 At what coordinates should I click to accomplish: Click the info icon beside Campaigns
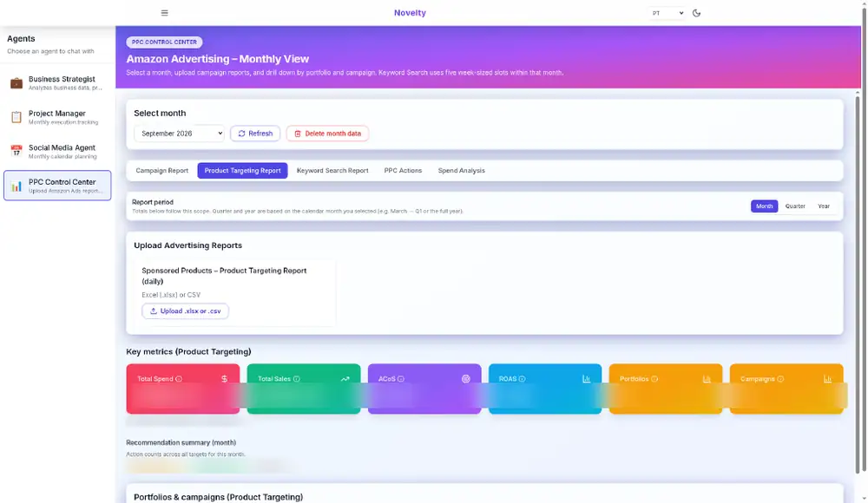tap(780, 379)
